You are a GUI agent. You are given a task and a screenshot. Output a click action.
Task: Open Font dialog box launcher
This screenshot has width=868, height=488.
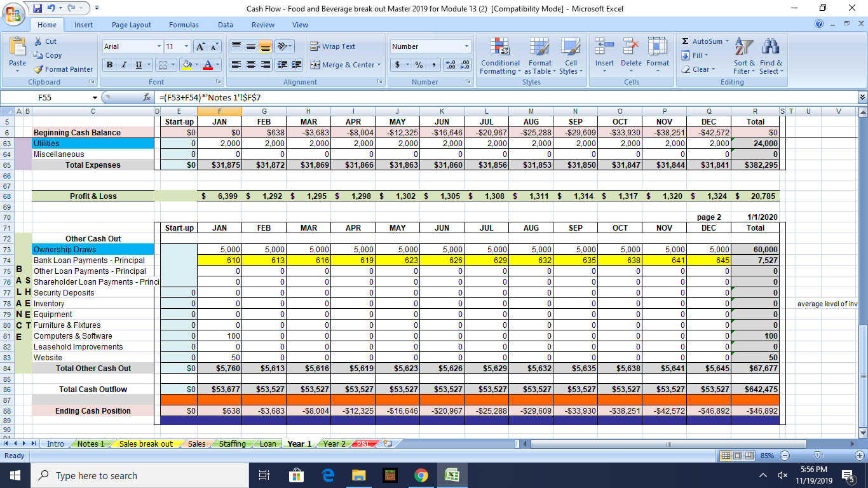coord(219,82)
